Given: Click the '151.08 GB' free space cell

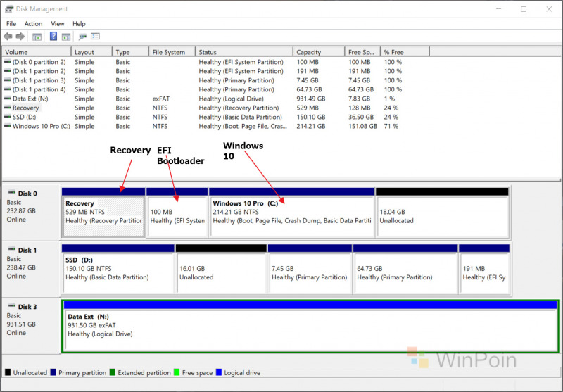Looking at the screenshot, I should pyautogui.click(x=362, y=126).
